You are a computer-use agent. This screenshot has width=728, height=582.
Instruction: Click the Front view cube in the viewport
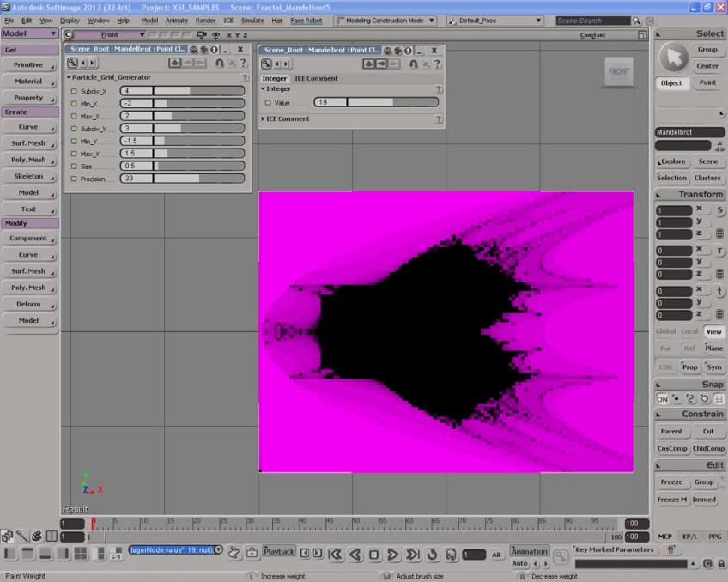pos(618,71)
